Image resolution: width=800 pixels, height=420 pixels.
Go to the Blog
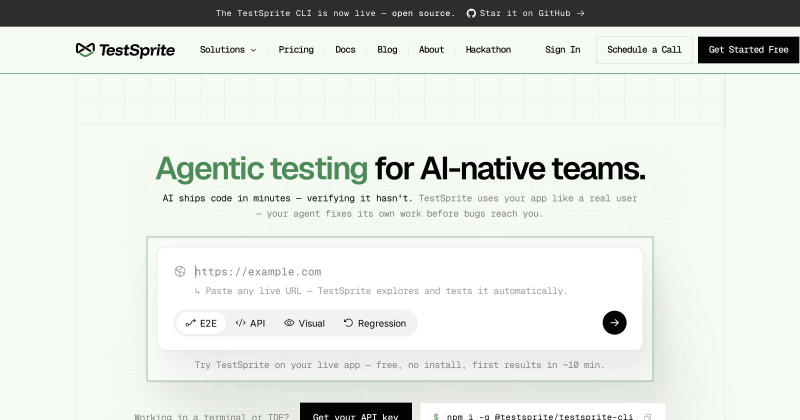387,50
